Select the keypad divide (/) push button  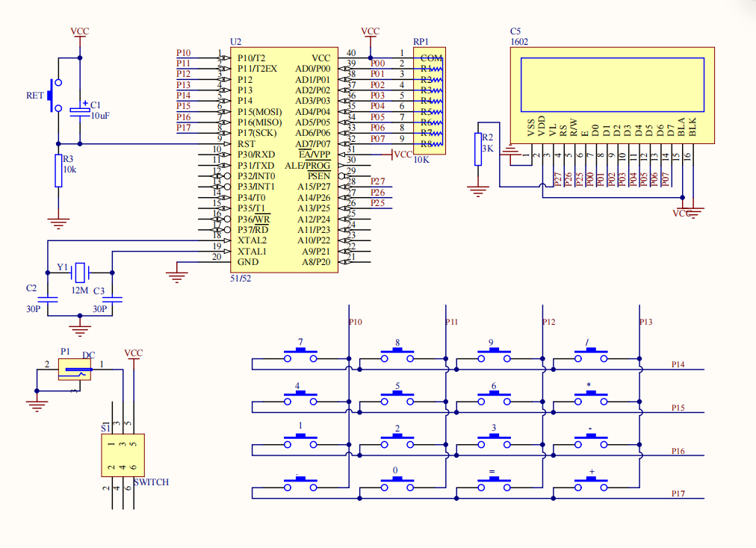[591, 355]
